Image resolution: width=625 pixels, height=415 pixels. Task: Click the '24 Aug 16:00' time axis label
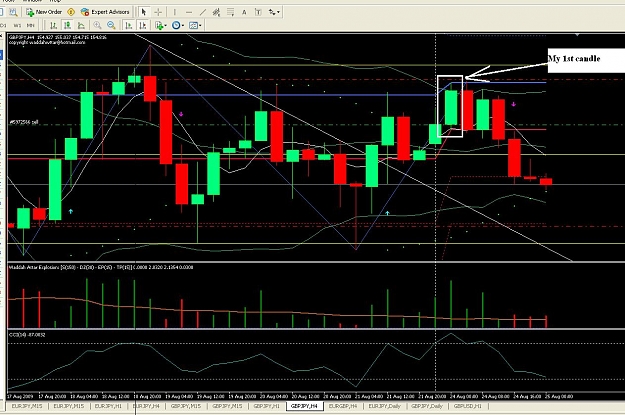pos(527,396)
